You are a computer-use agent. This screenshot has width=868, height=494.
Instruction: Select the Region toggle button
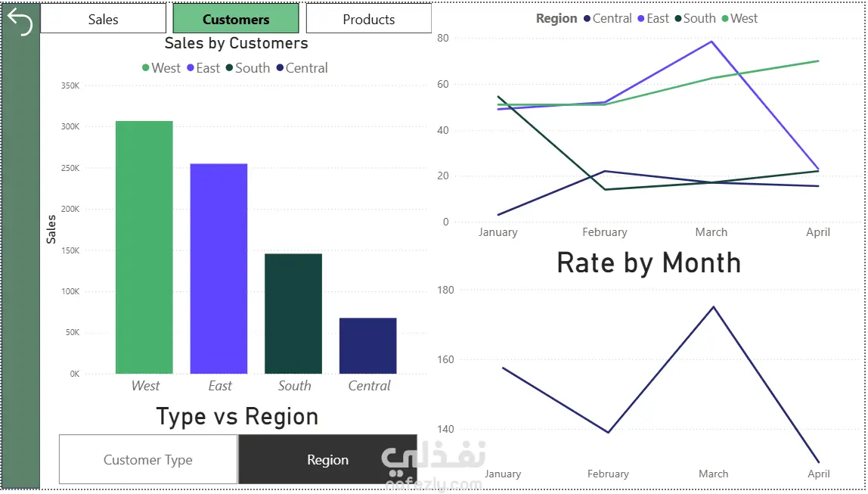[x=327, y=459]
